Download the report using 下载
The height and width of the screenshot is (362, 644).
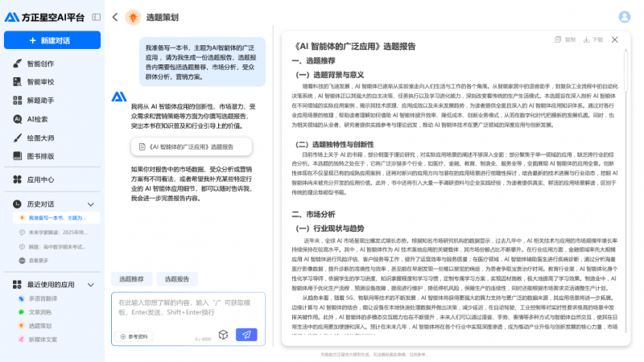[593, 39]
